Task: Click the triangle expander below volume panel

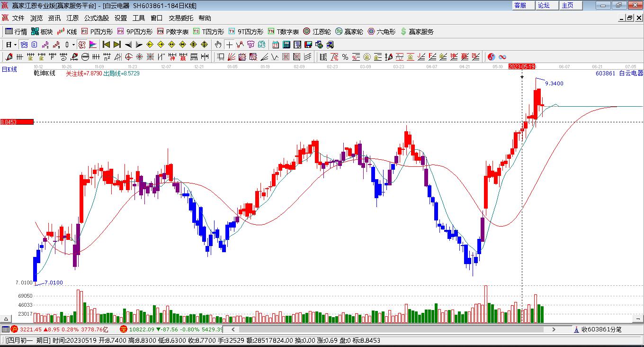Action: point(6,319)
